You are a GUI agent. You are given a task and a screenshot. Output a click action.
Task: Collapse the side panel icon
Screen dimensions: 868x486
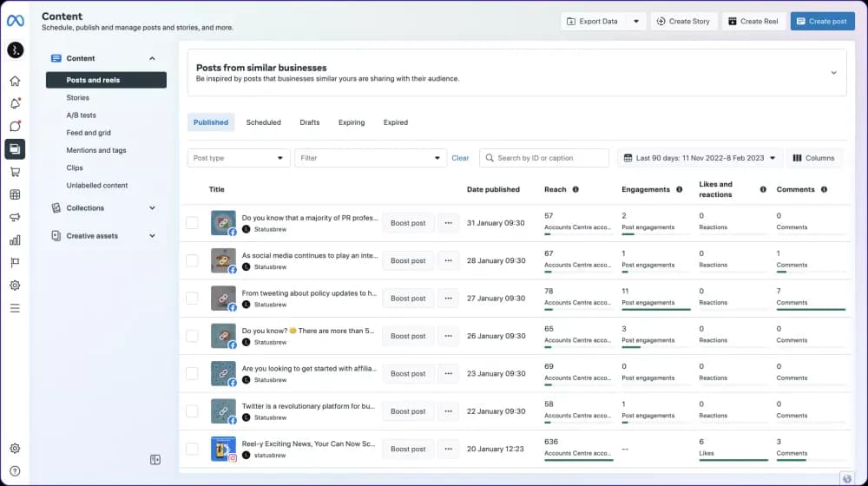click(x=155, y=460)
